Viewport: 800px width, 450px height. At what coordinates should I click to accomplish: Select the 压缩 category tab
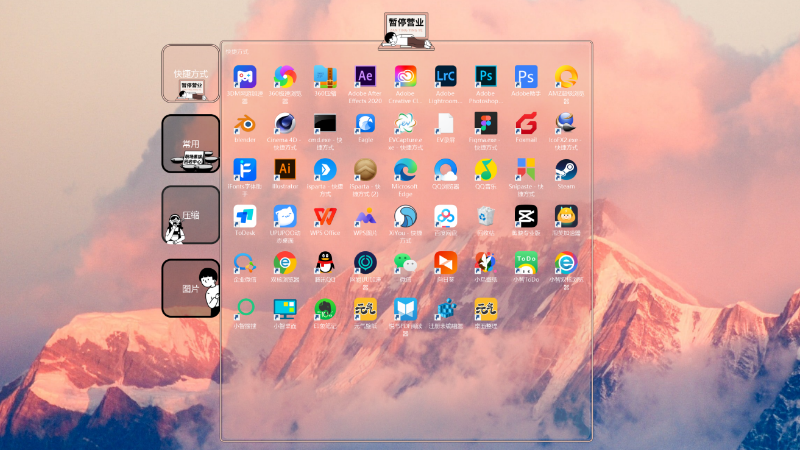point(190,215)
